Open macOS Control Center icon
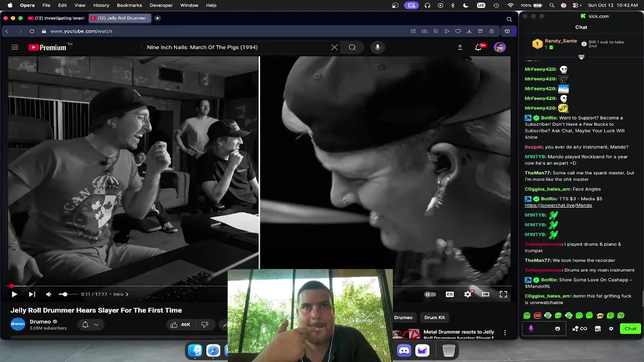This screenshot has width=644, height=362. [x=575, y=5]
